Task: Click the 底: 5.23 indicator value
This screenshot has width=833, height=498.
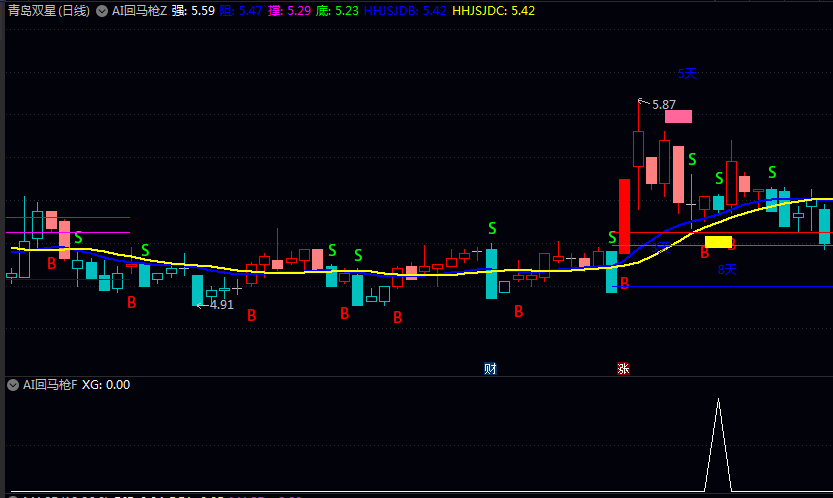Action: [337, 11]
